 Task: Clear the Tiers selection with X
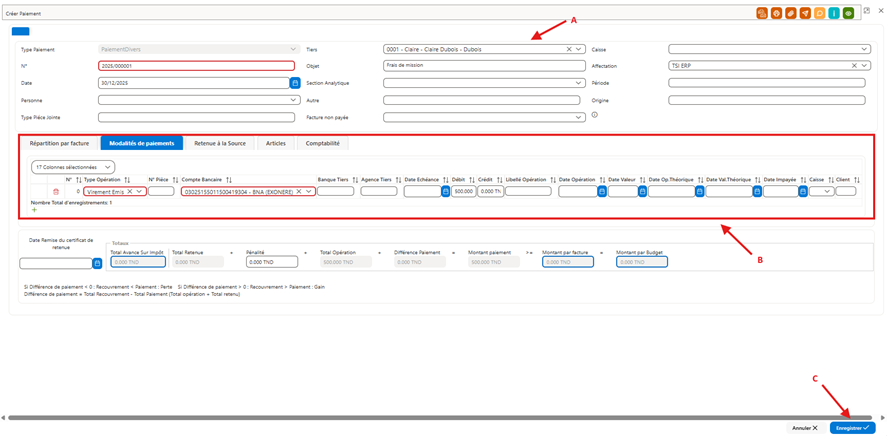(x=569, y=49)
